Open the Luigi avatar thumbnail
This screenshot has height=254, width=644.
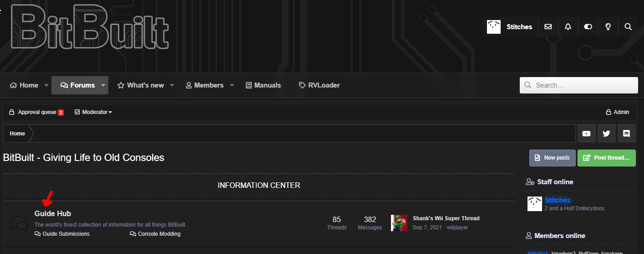click(399, 223)
